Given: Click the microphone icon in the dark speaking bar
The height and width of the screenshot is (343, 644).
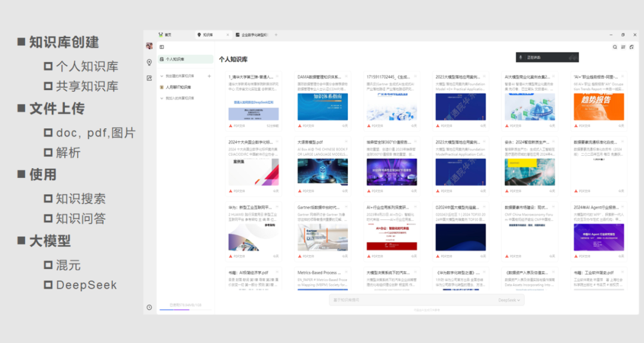Looking at the screenshot, I should click(x=521, y=57).
